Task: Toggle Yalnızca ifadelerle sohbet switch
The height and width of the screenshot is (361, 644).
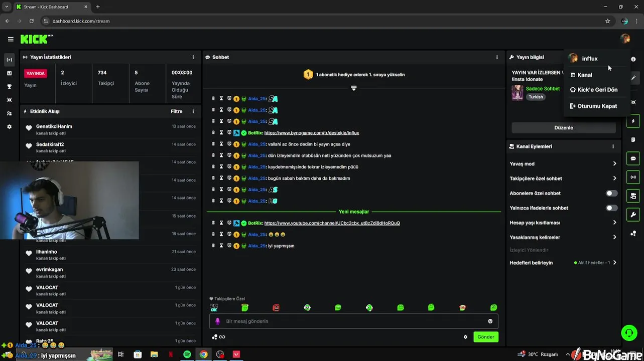Action: [611, 208]
